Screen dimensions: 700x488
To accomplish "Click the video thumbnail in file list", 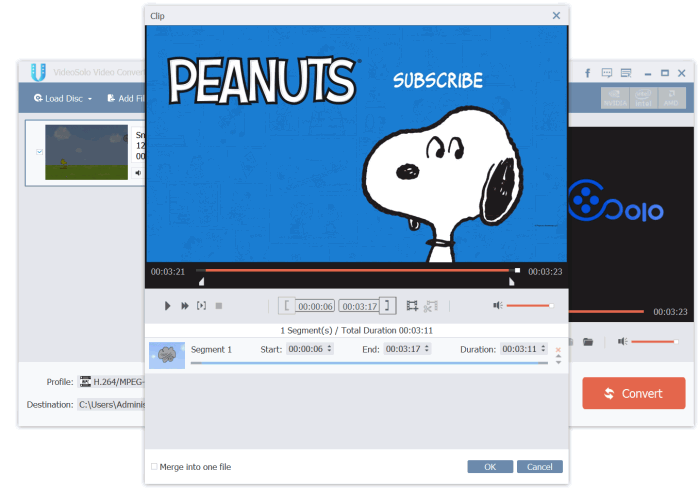I will coord(86,152).
